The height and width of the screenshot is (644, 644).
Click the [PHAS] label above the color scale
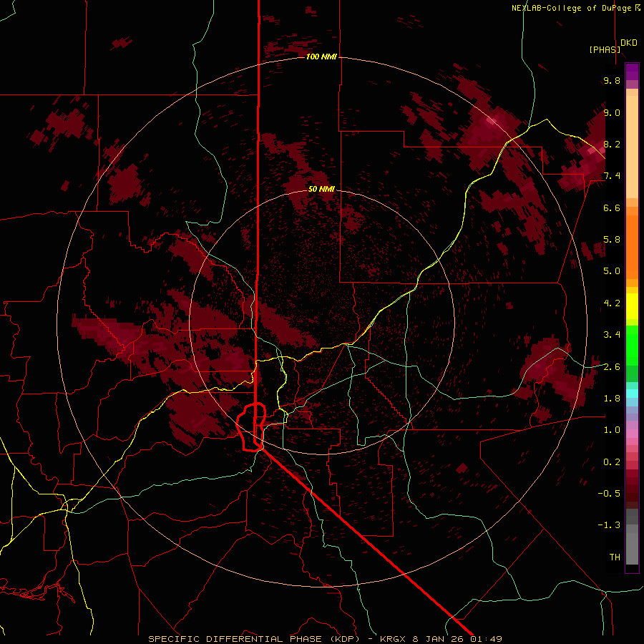point(605,49)
